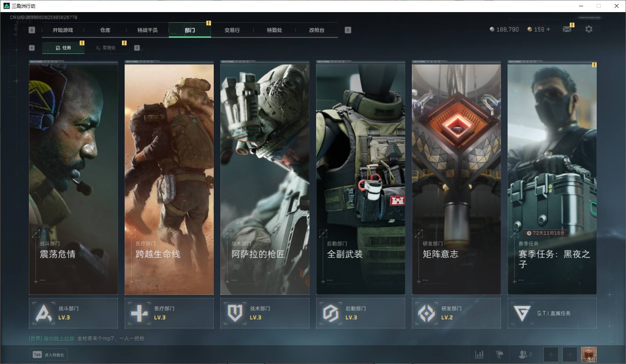Click the flag icon in bottom bar

(x=500, y=354)
